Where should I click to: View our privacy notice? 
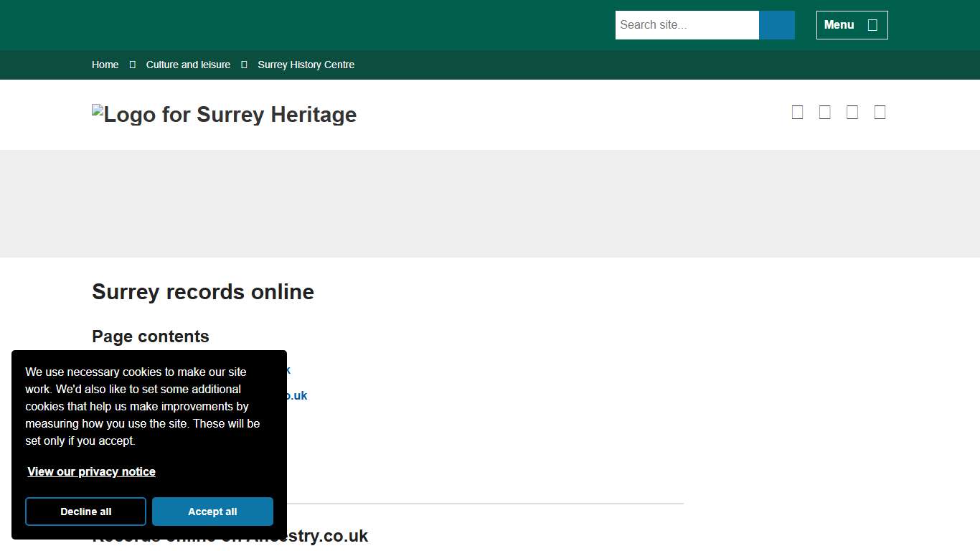click(91, 471)
